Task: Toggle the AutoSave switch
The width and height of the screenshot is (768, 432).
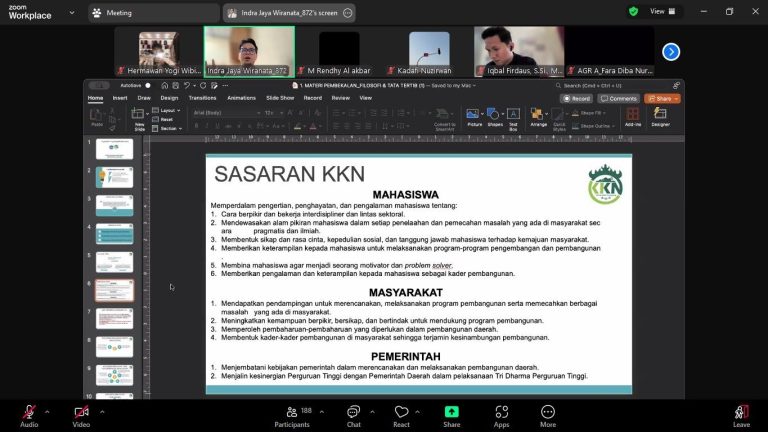Action: 147,86
